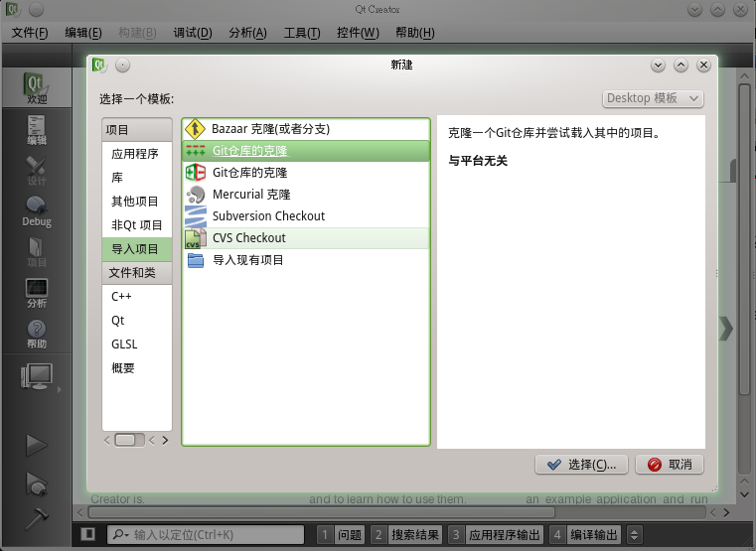The image size is (756, 551).
Task: Click the category list scroll right arrow
Action: click(x=165, y=440)
